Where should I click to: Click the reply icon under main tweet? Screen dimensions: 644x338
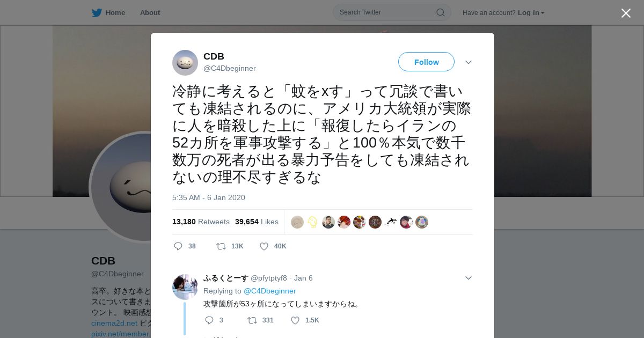(178, 246)
